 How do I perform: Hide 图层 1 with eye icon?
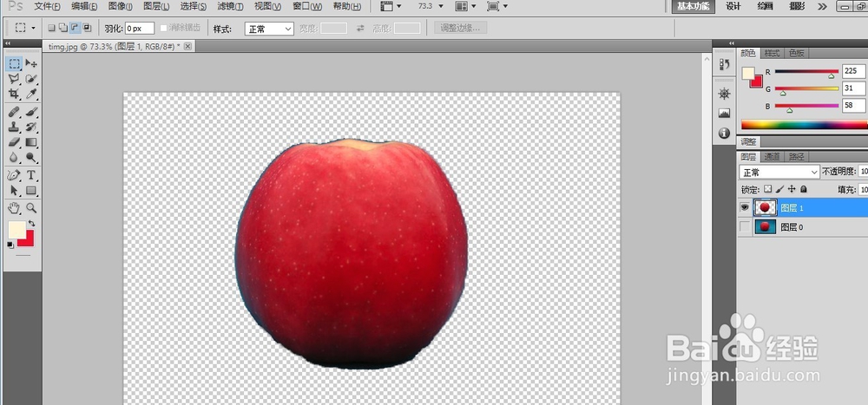[x=745, y=207]
